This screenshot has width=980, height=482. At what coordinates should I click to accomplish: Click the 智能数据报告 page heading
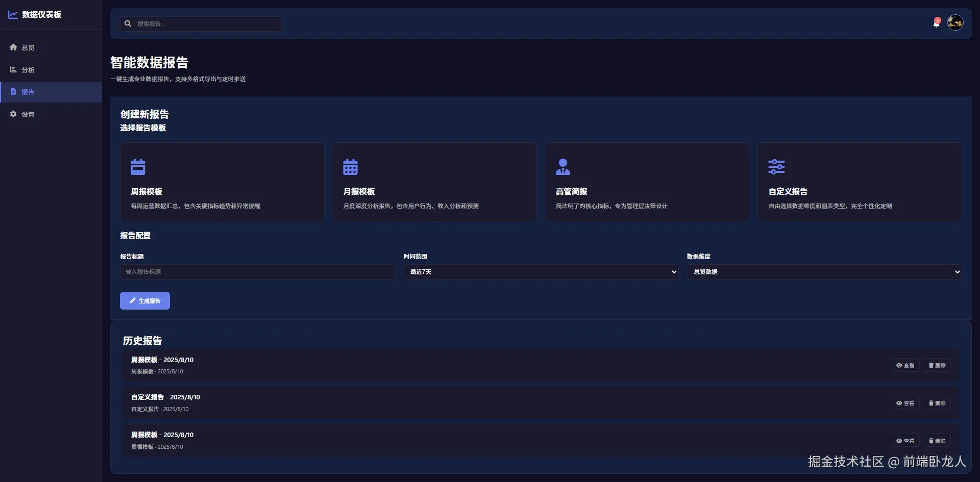[x=149, y=63]
